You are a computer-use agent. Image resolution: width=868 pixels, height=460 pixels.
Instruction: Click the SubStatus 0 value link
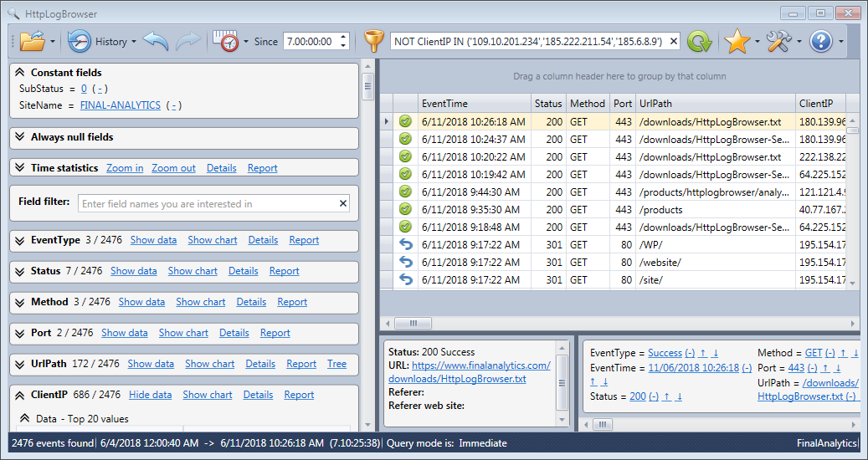[85, 89]
